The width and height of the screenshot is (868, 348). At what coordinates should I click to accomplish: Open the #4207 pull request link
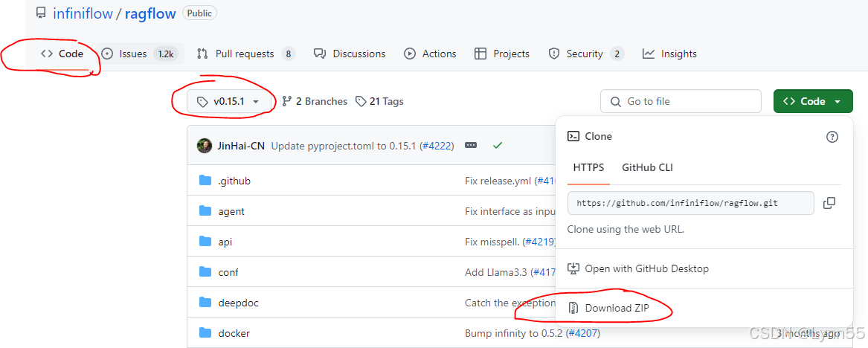[x=582, y=333]
